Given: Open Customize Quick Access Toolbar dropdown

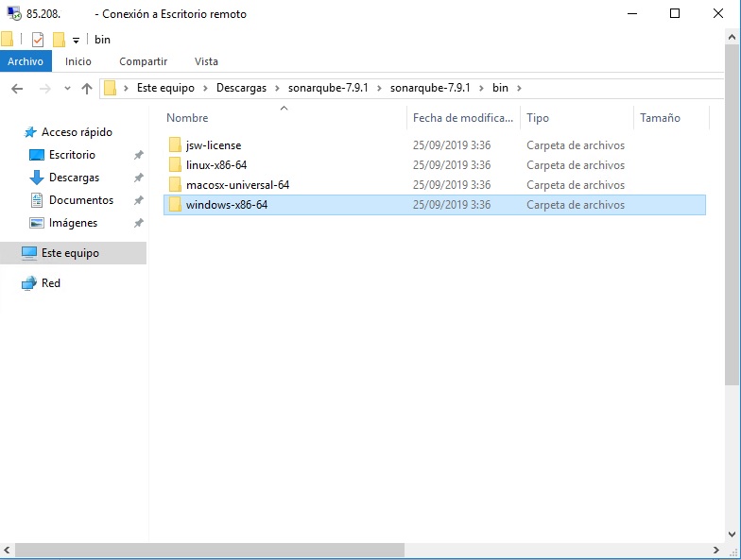Looking at the screenshot, I should click(x=76, y=41).
